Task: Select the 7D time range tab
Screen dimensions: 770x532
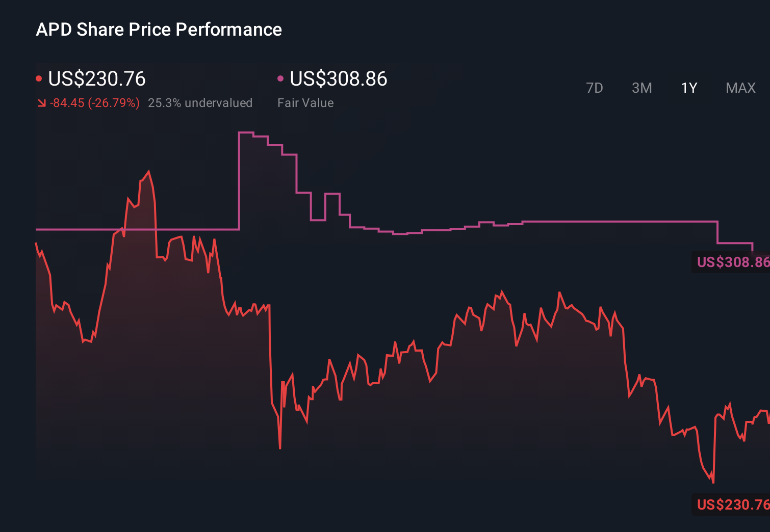Action: pos(595,88)
